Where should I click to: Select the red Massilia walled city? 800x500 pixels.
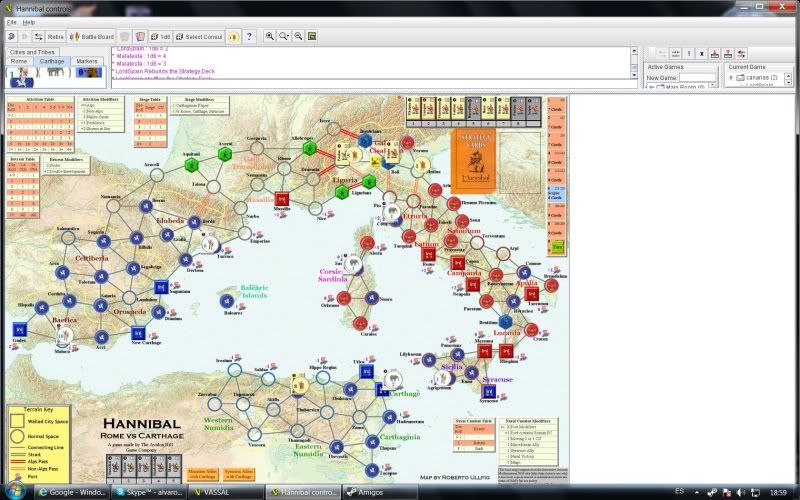(282, 199)
